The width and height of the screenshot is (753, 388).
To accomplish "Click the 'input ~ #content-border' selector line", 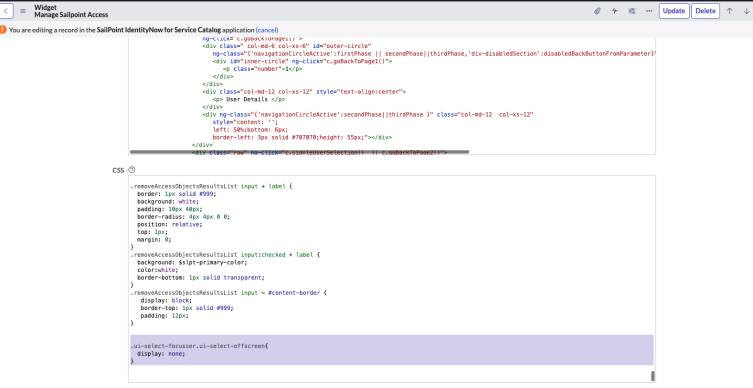I will 228,293.
